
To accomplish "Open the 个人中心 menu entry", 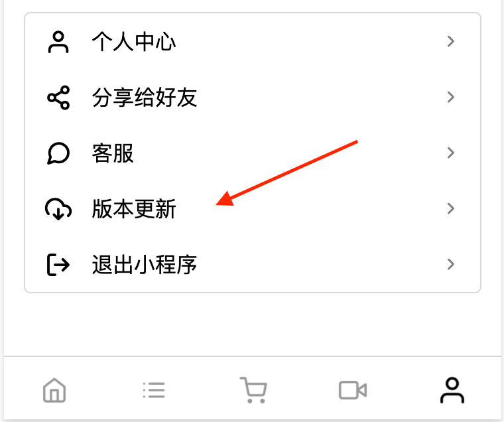I will 252,42.
